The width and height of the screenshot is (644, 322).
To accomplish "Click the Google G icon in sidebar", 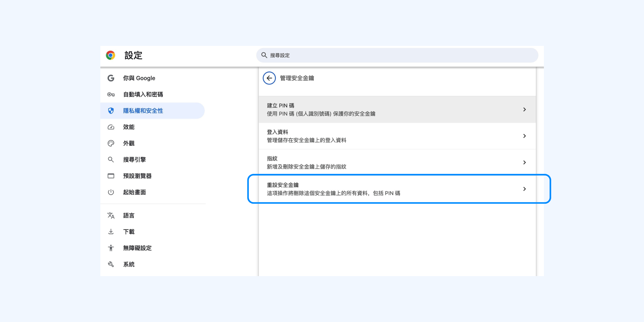I will (111, 78).
